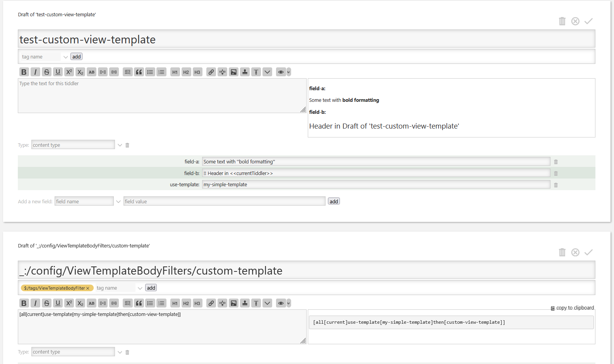Insert numbered list in top editor toolbar
614x364 pixels.
click(x=161, y=72)
